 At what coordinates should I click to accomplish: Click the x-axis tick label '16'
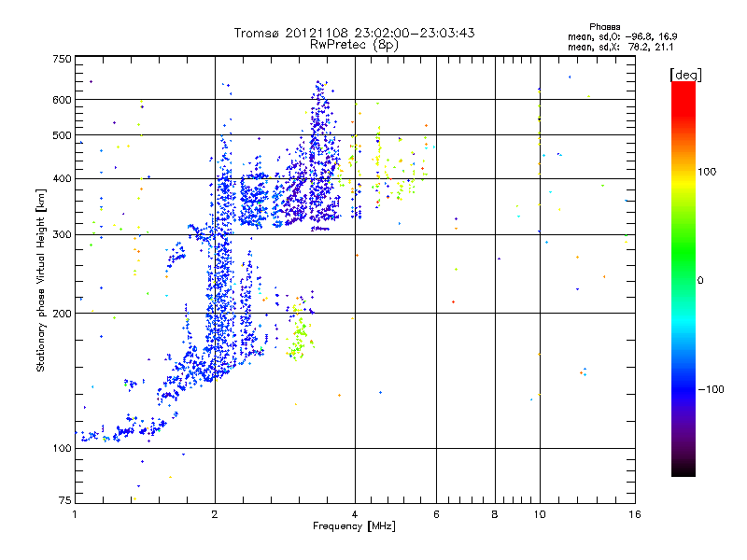[x=635, y=514]
